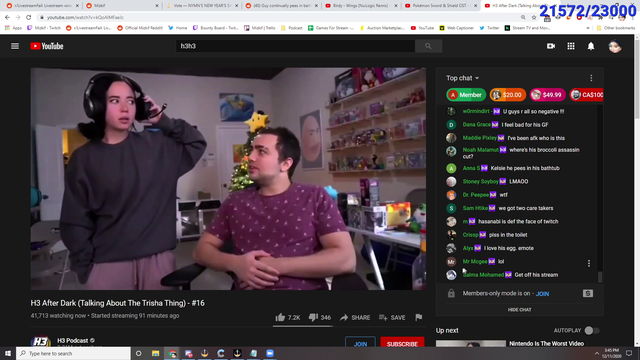Click the live chat scrollbar
Image resolution: width=640 pixels, height=360 pixels.
(x=600, y=277)
